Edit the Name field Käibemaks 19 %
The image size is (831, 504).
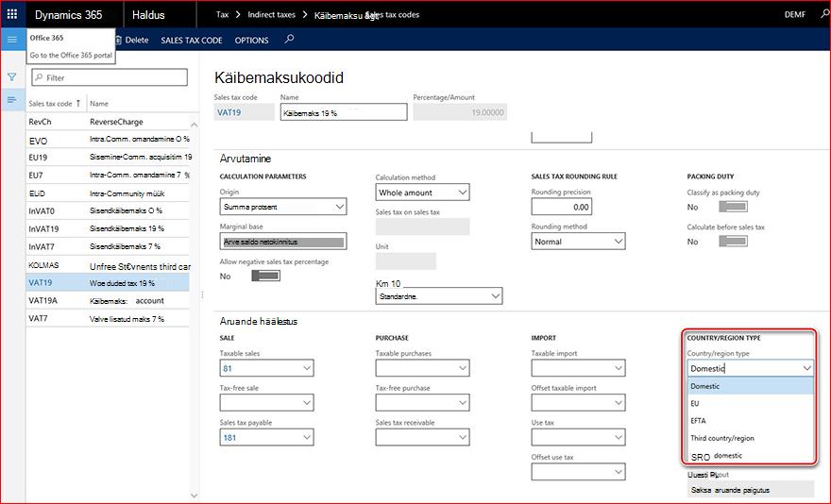point(344,112)
